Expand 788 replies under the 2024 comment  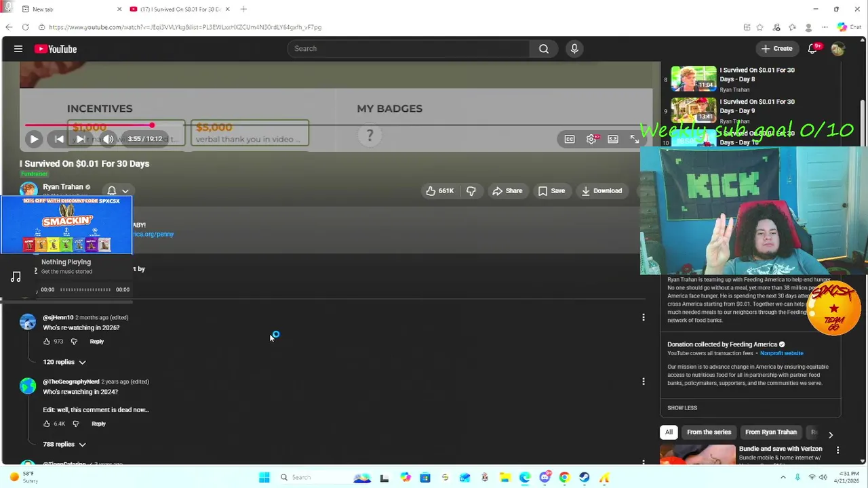point(64,444)
